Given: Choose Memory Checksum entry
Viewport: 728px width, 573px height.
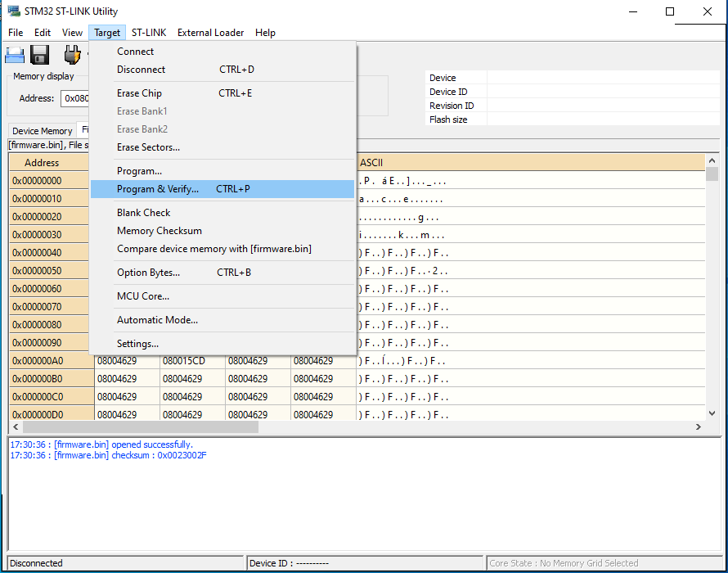Looking at the screenshot, I should click(222, 231).
